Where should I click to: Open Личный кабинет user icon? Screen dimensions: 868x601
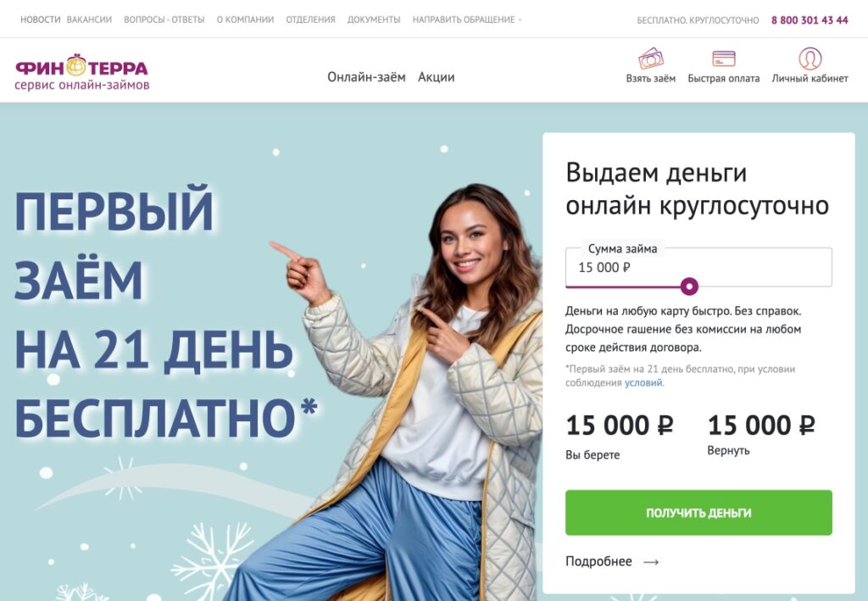coord(810,58)
